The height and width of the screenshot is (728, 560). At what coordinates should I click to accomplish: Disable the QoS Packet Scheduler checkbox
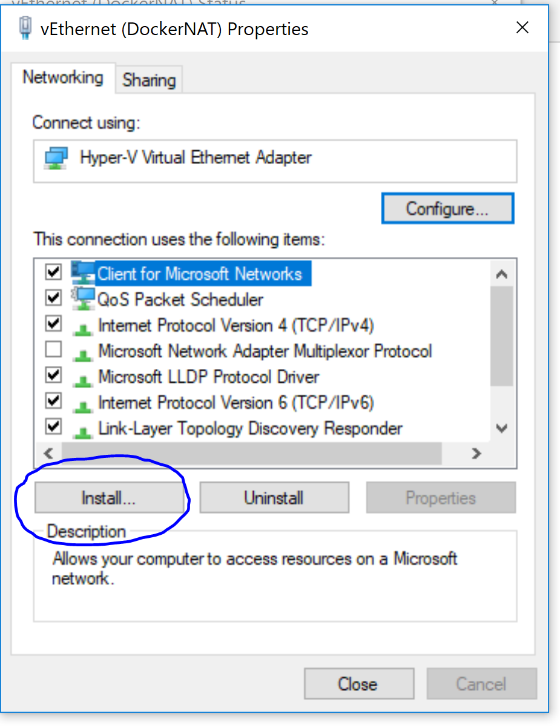tap(53, 297)
